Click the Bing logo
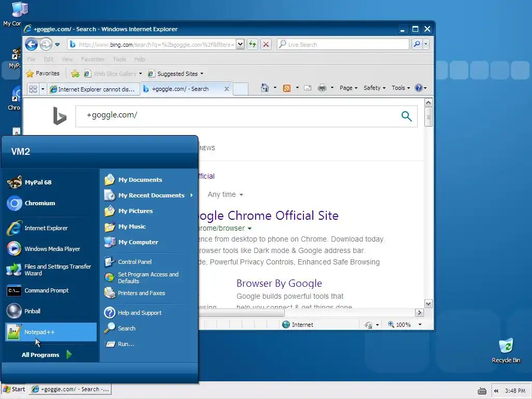Viewport: 532px width, 399px height. coord(60,116)
